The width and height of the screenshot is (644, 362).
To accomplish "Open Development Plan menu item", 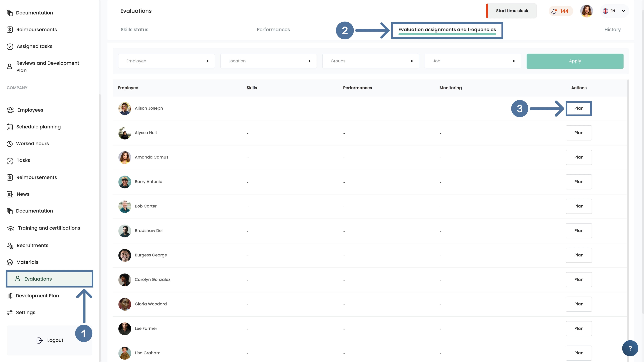I will tap(37, 296).
